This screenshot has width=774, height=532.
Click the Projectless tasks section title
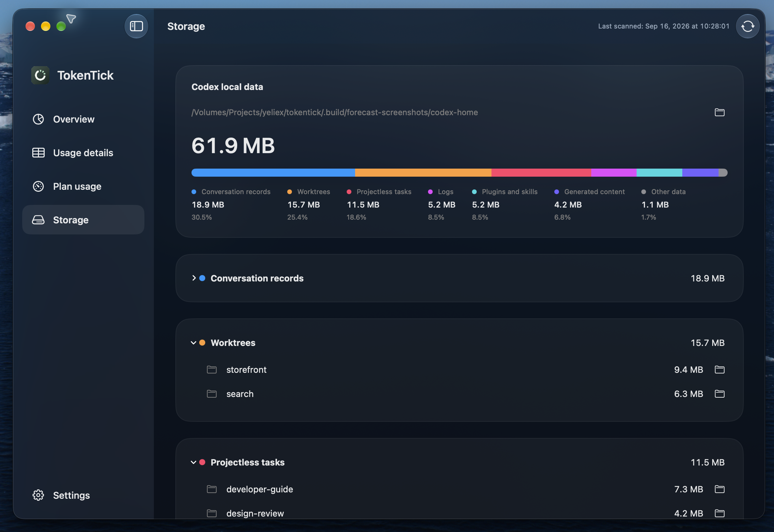248,462
